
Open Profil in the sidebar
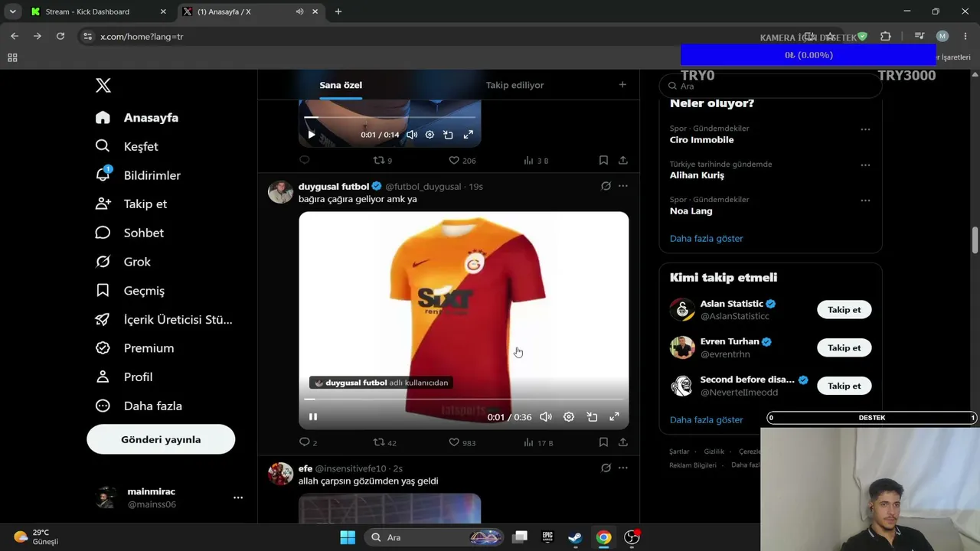tap(123, 377)
